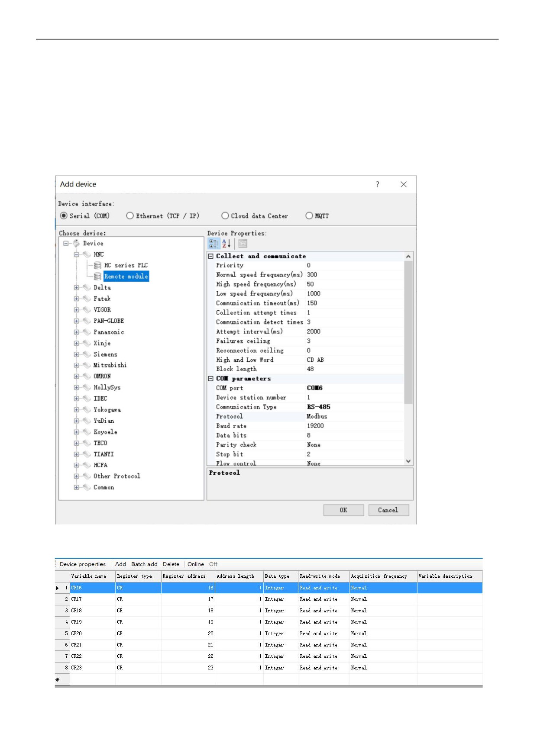Click the COM port value COM6
This screenshot has width=534, height=756.
pyautogui.click(x=315, y=388)
